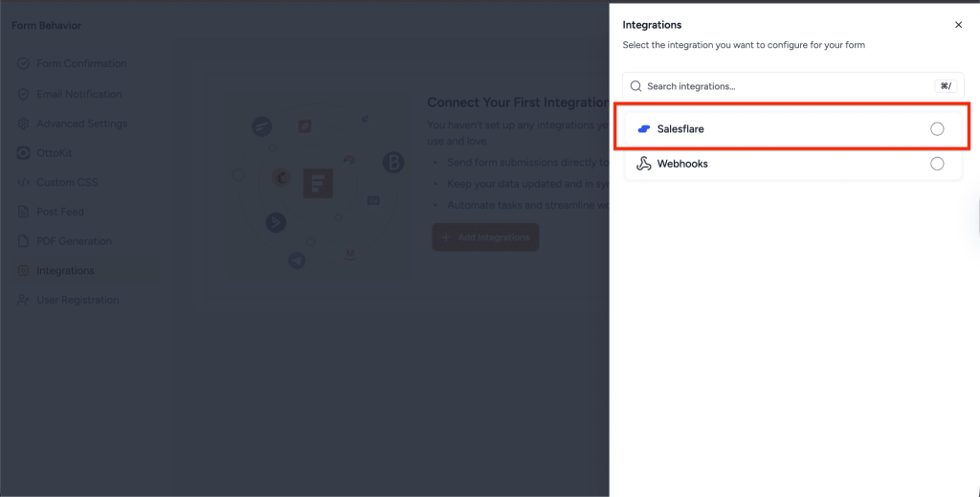Click the Email Notification sidebar icon
980x497 pixels.
[24, 94]
